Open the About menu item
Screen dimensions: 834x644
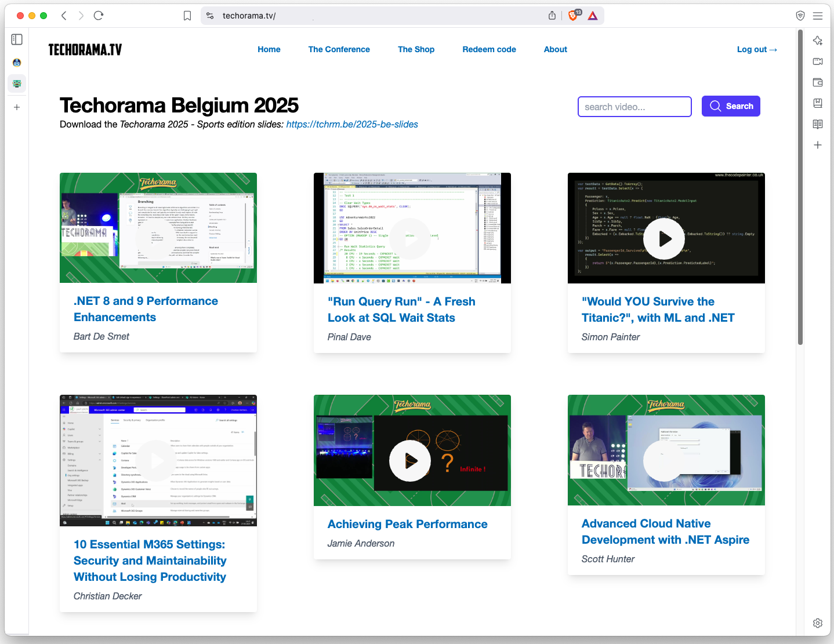556,49
